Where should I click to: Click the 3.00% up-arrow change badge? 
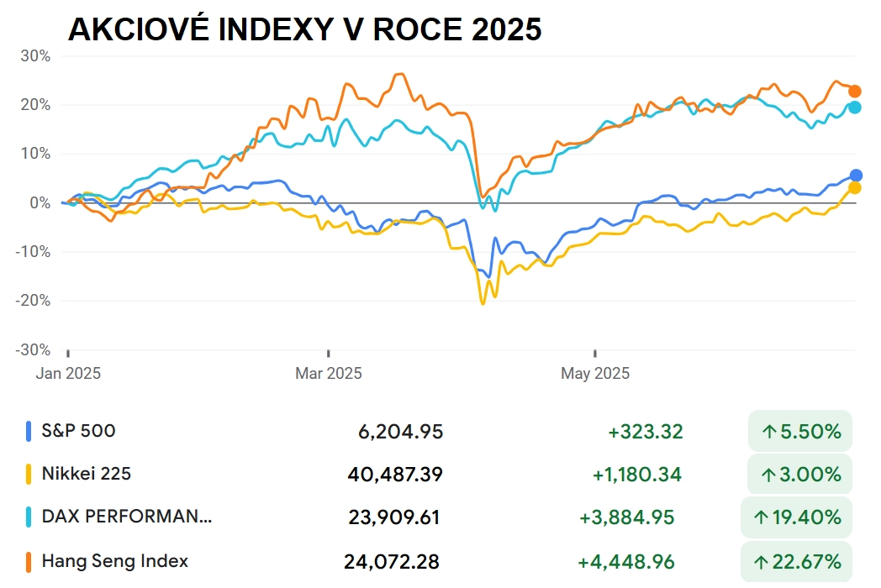[x=799, y=475]
